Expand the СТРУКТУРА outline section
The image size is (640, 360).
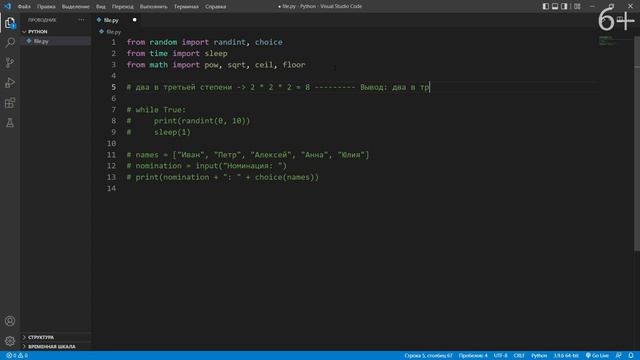pos(56,337)
